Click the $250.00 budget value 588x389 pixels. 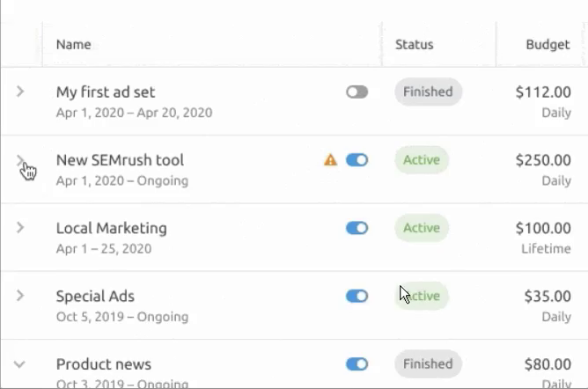click(542, 160)
